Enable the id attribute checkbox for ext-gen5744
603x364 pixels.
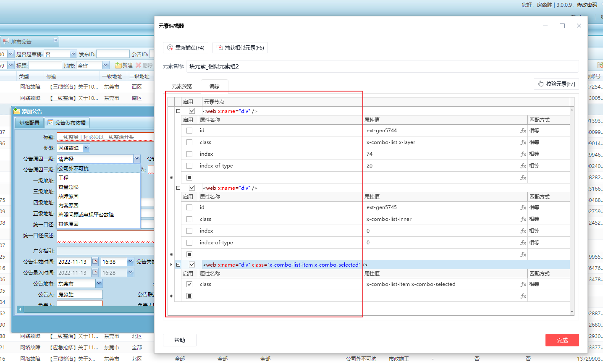189,131
